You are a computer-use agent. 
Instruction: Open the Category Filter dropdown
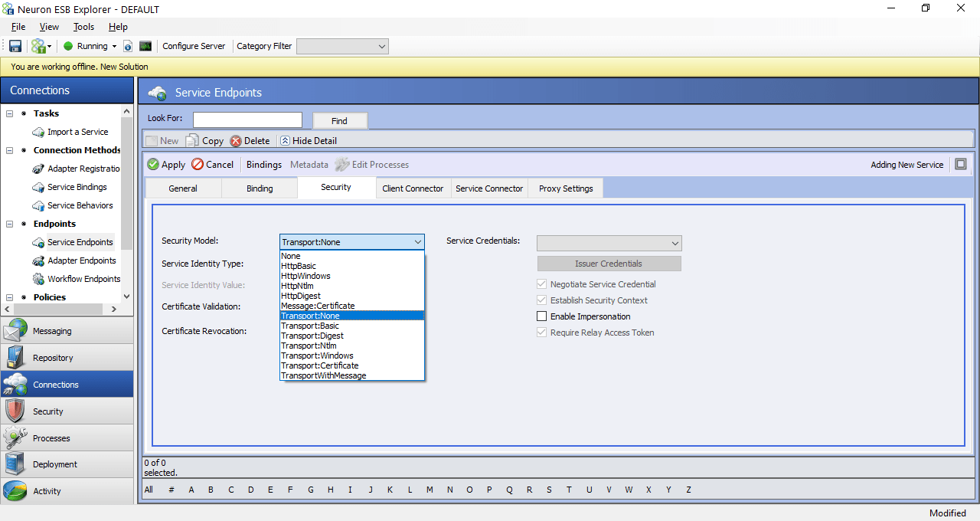click(x=342, y=46)
